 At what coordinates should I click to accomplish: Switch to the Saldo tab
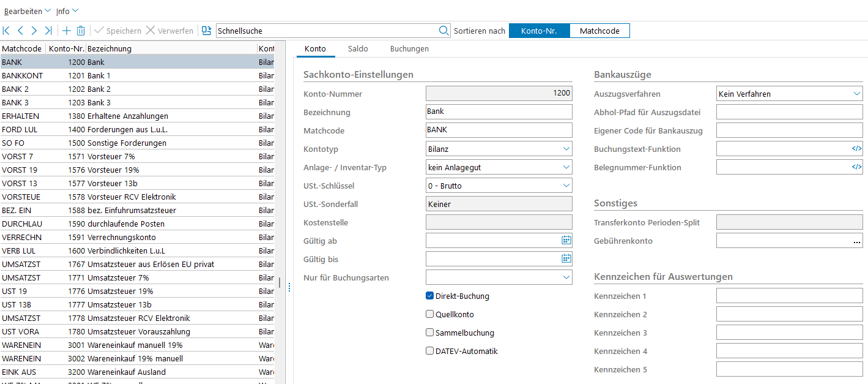click(x=358, y=49)
